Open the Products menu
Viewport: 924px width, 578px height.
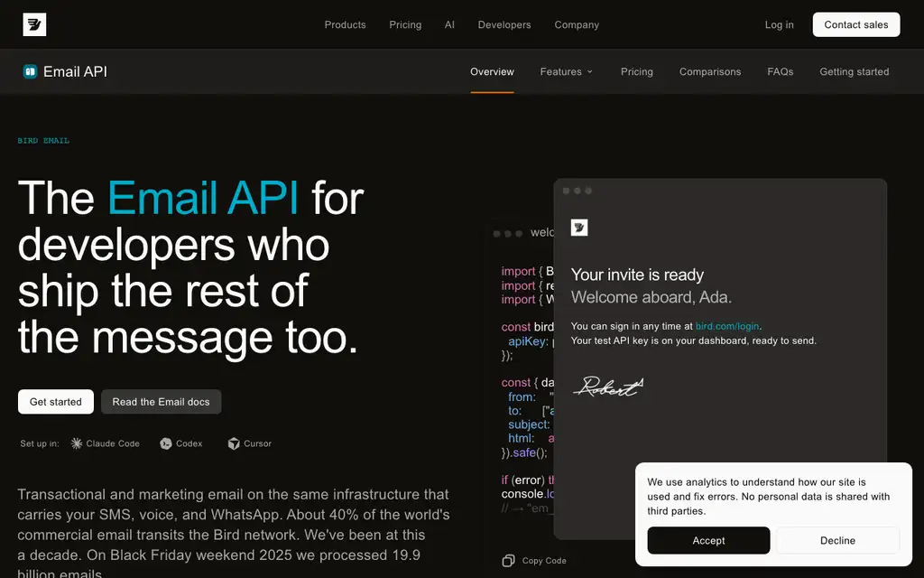tap(345, 24)
